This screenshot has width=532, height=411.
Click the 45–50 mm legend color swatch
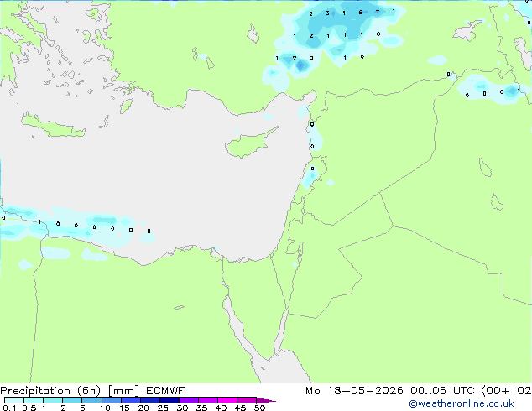click(247, 400)
